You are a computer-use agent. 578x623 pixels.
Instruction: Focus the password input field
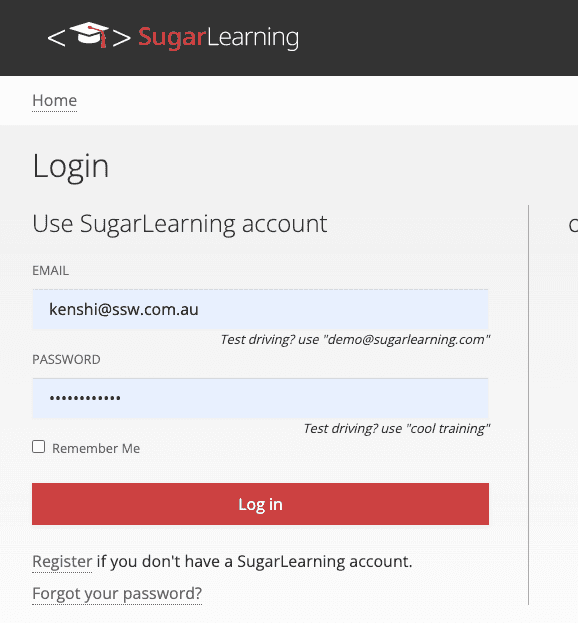(x=260, y=398)
